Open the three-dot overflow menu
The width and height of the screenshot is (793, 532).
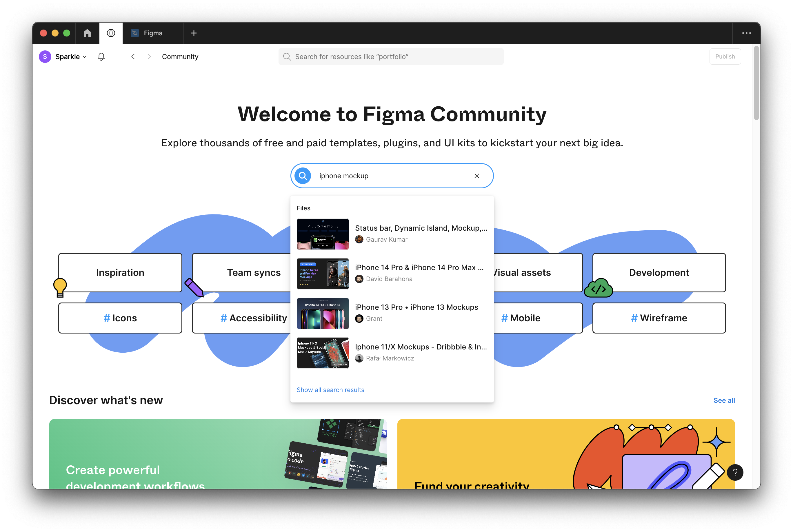746,33
